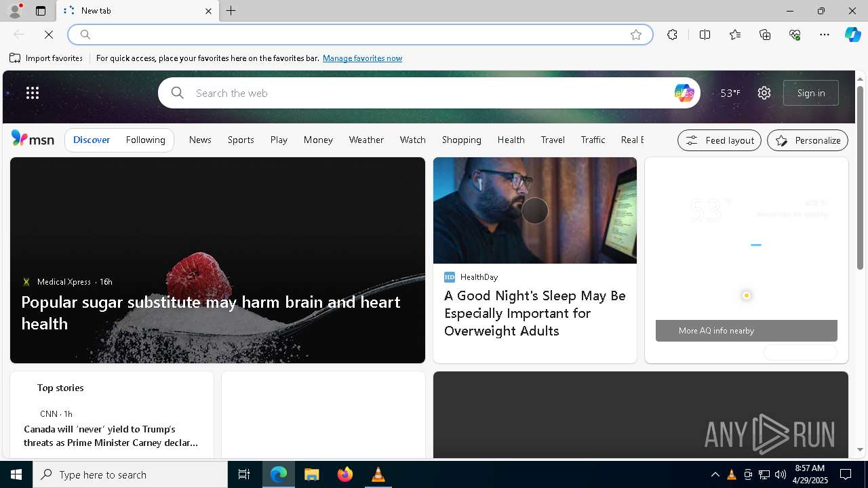Launch Firefox from taskbar
The width and height of the screenshot is (868, 488).
coord(345,474)
